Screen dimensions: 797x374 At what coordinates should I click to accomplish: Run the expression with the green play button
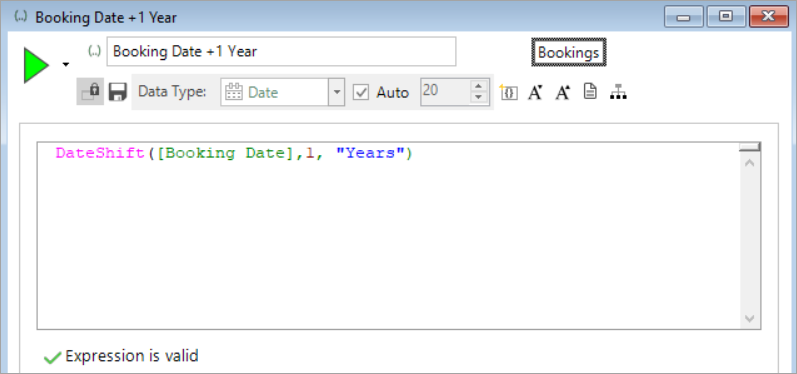pos(36,65)
